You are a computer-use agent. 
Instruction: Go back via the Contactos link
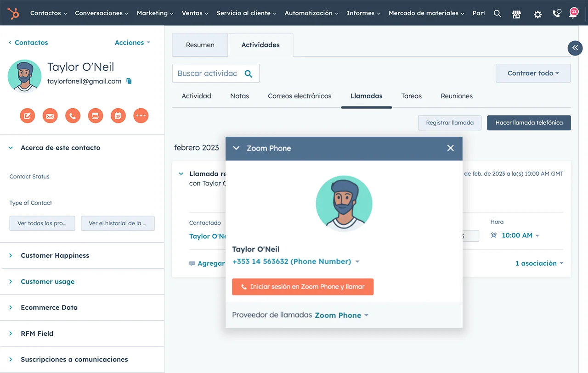pos(28,42)
